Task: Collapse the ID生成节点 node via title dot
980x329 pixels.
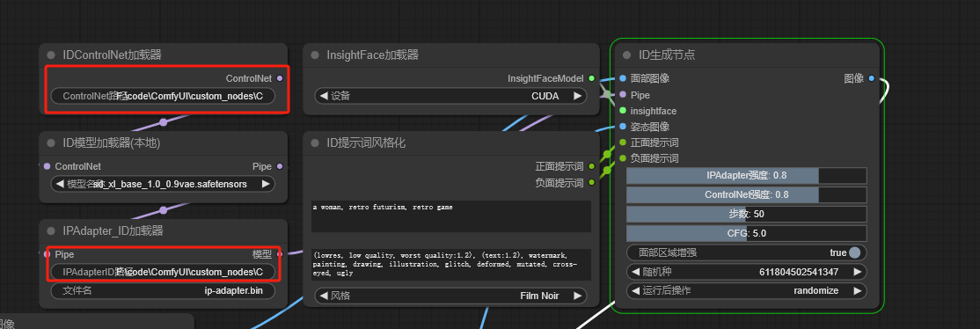Action: (627, 55)
